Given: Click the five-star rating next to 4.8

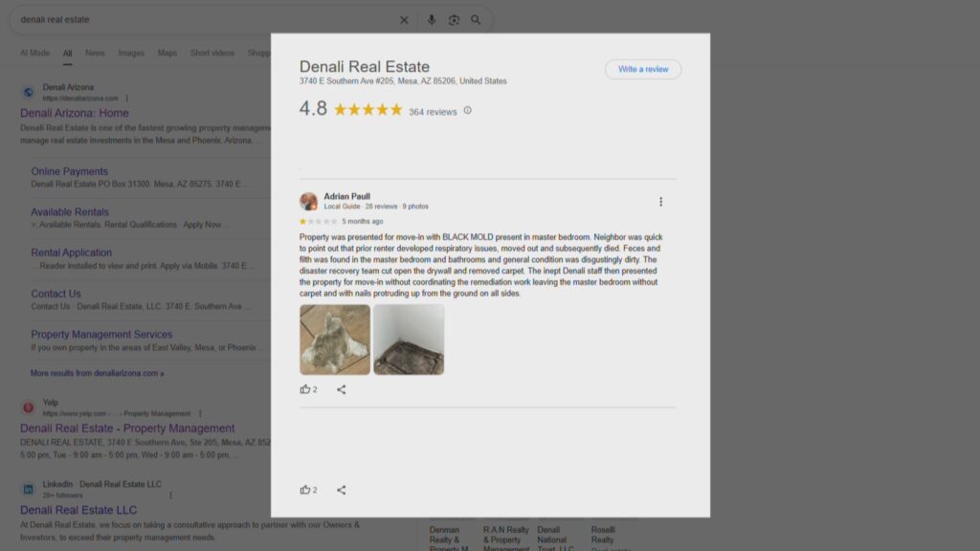Looking at the screenshot, I should point(368,110).
